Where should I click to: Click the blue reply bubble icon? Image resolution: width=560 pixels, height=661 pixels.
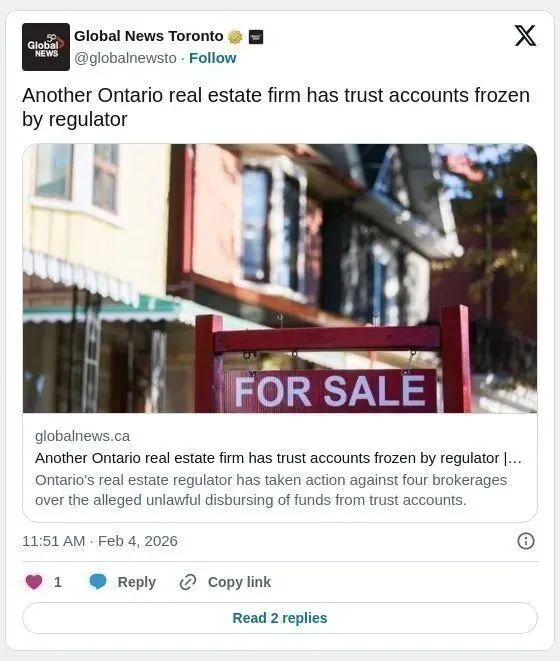[x=98, y=582]
